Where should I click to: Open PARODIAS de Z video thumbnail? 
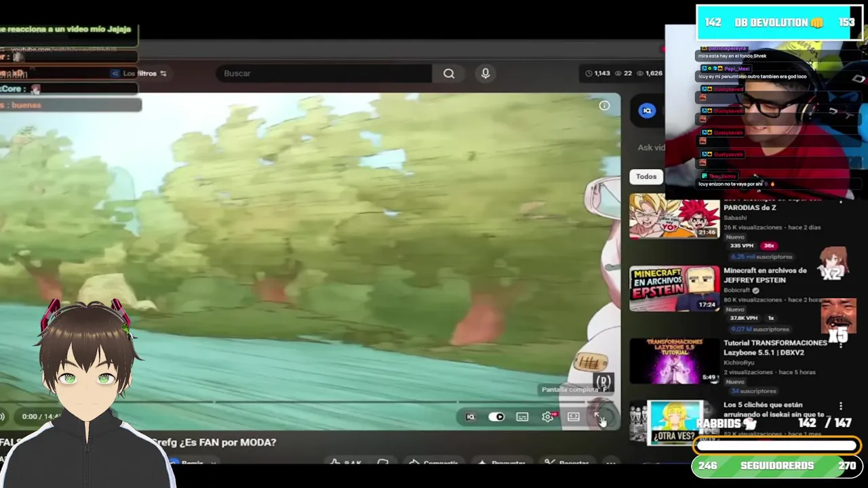(x=674, y=217)
